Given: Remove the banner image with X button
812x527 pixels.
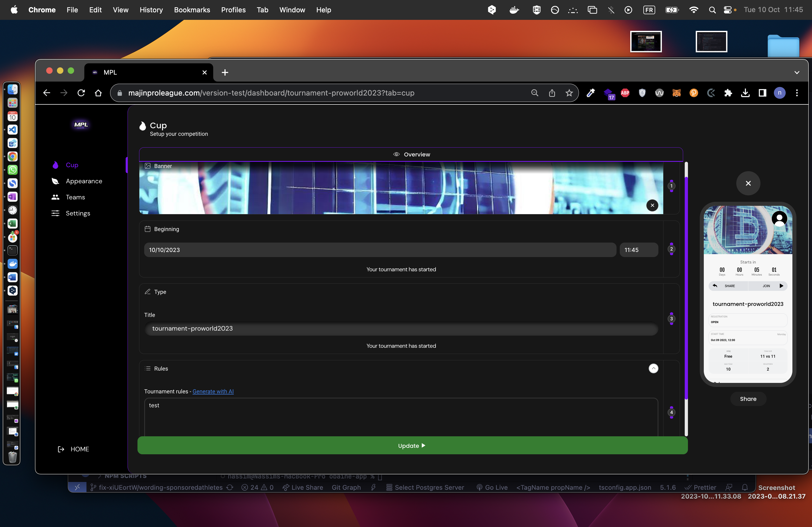Looking at the screenshot, I should click(652, 205).
